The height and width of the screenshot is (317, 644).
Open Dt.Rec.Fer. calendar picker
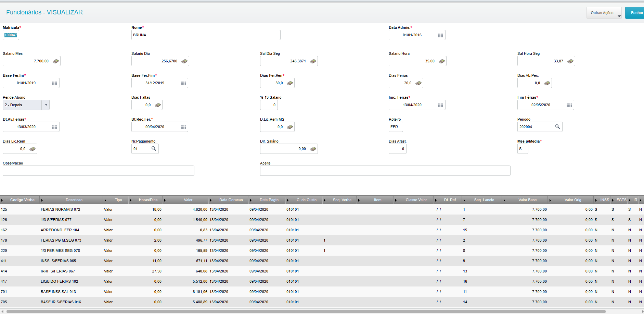pyautogui.click(x=183, y=127)
